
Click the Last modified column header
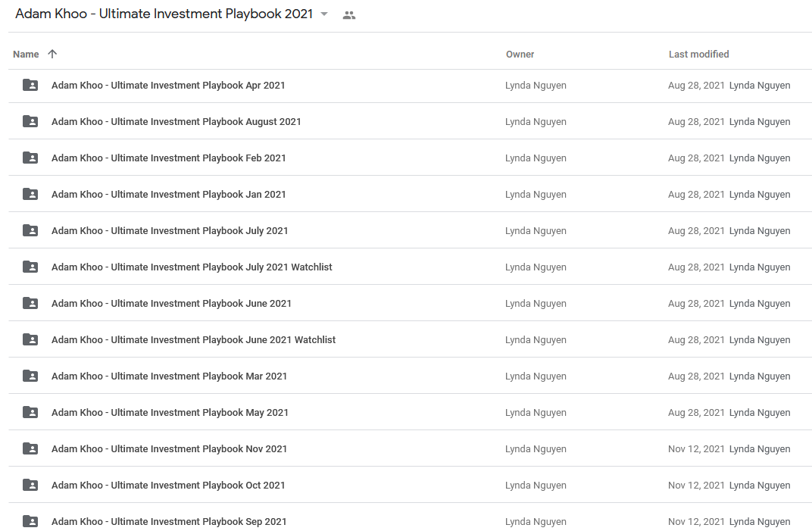(698, 55)
